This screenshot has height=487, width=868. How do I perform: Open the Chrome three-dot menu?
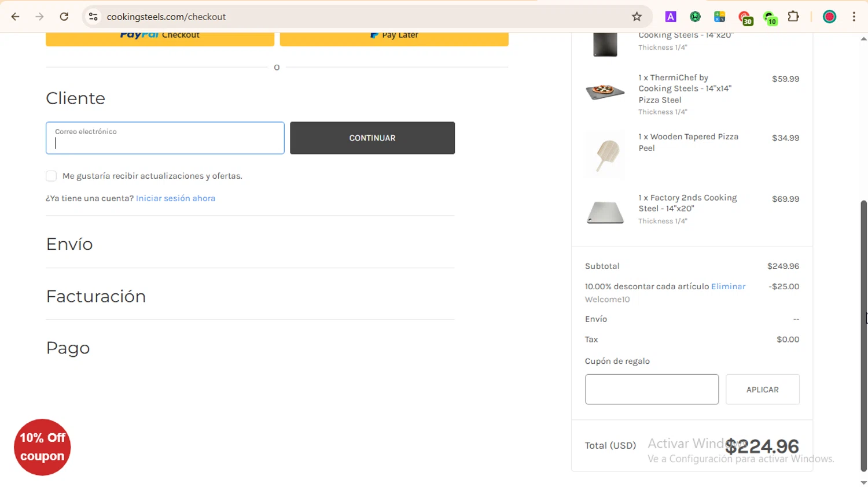pyautogui.click(x=854, y=17)
